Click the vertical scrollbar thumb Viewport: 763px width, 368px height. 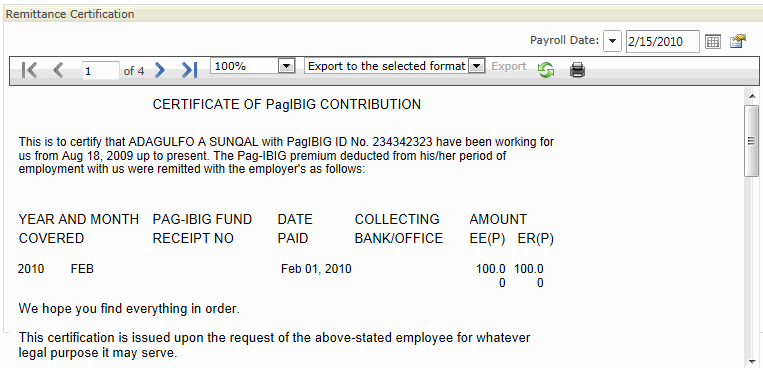coord(751,141)
